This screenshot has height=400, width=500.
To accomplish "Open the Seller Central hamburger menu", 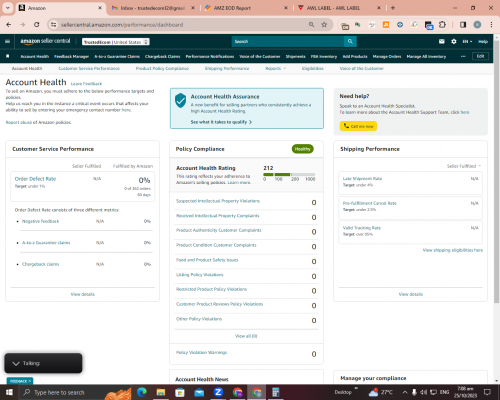I will pyautogui.click(x=7, y=41).
